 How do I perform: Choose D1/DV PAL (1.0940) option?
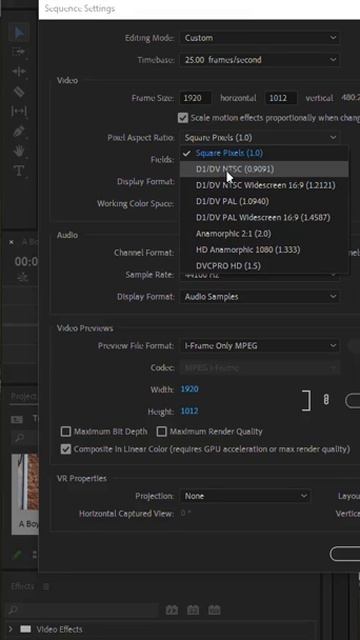pyautogui.click(x=264, y=201)
